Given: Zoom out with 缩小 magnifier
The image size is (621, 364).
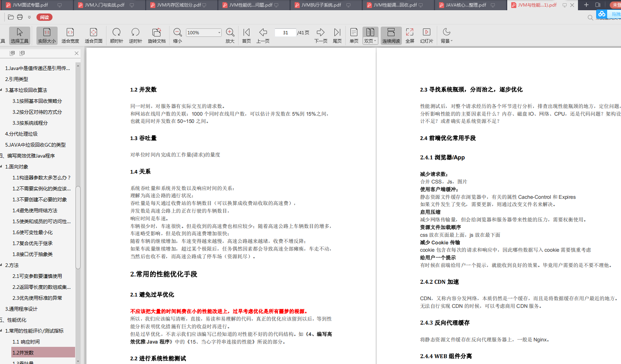Looking at the screenshot, I should [178, 35].
